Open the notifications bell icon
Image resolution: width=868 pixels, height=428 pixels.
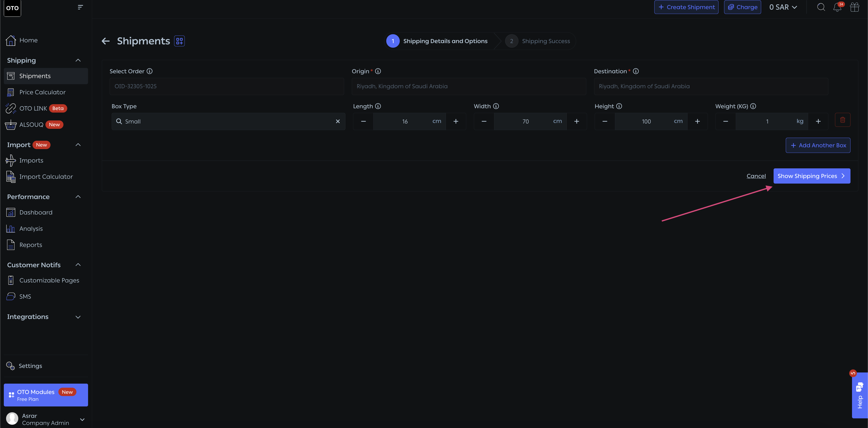pyautogui.click(x=837, y=7)
